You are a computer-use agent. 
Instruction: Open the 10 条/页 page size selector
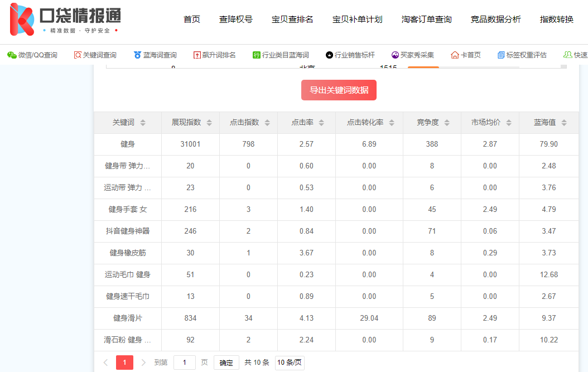coord(291,362)
